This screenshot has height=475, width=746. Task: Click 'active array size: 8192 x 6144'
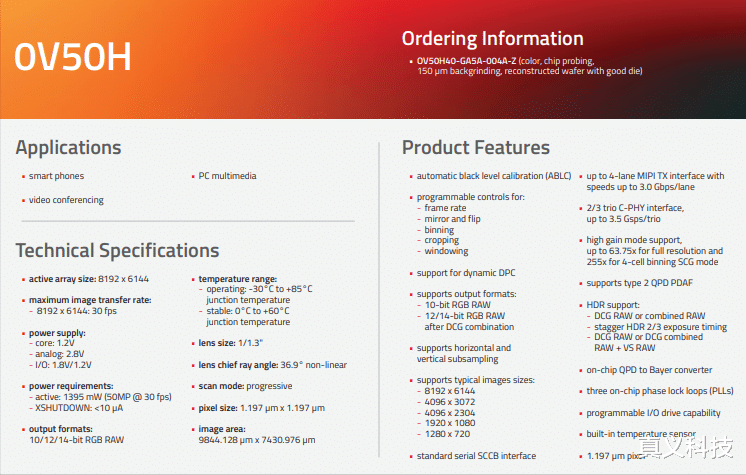(x=88, y=279)
